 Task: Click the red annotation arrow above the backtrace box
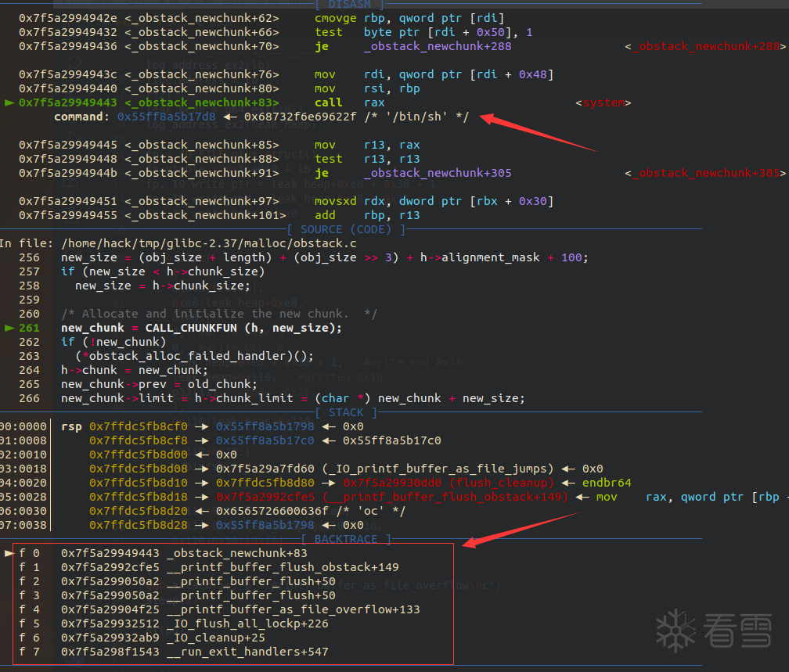[521, 528]
